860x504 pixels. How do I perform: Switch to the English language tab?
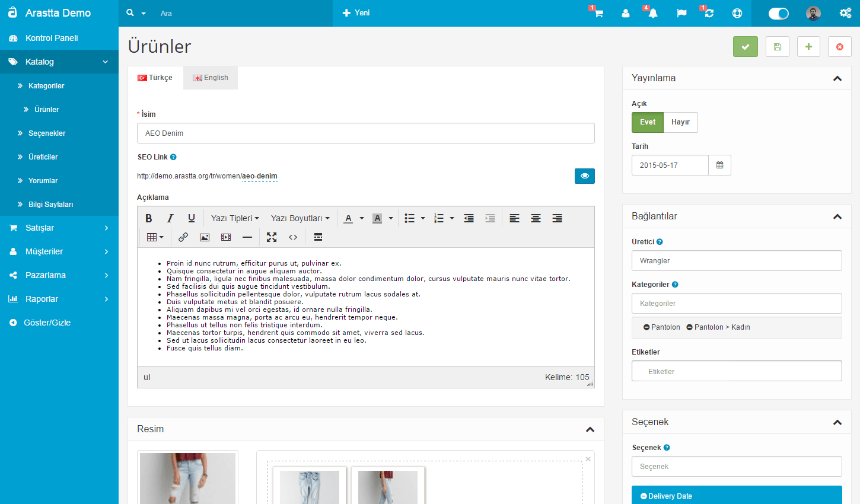pos(211,78)
